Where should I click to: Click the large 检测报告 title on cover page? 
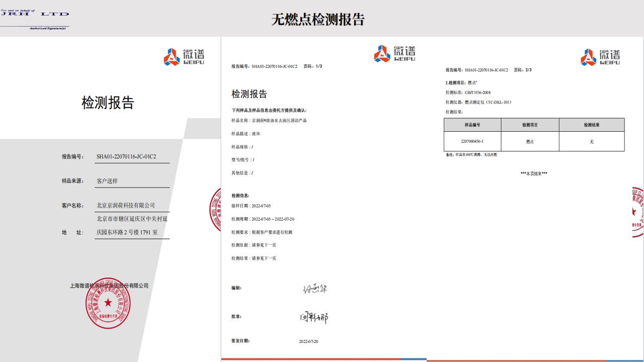point(108,103)
